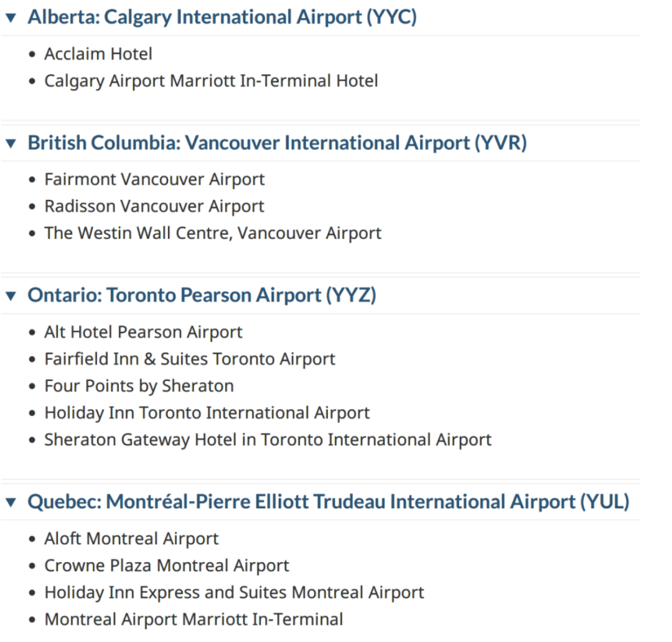Screen dimensions: 672x642
Task: Click Quebec: Montréal-Pierre Elliott Trudeau Airport heading
Action: pos(328,502)
